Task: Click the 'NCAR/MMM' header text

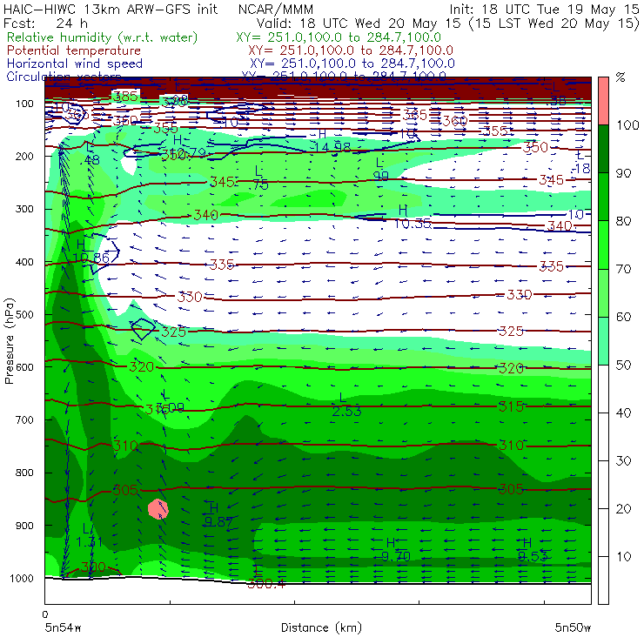Action: [x=276, y=9]
